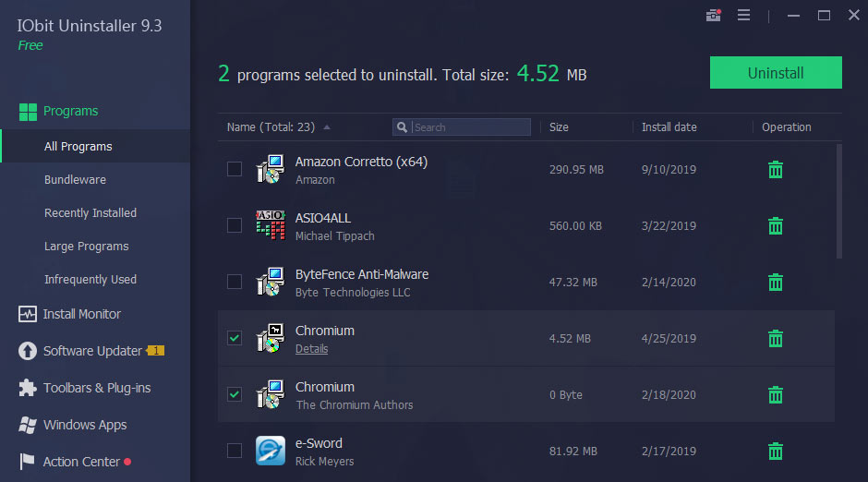
Task: Sort by the Install date column header
Action: 669,127
